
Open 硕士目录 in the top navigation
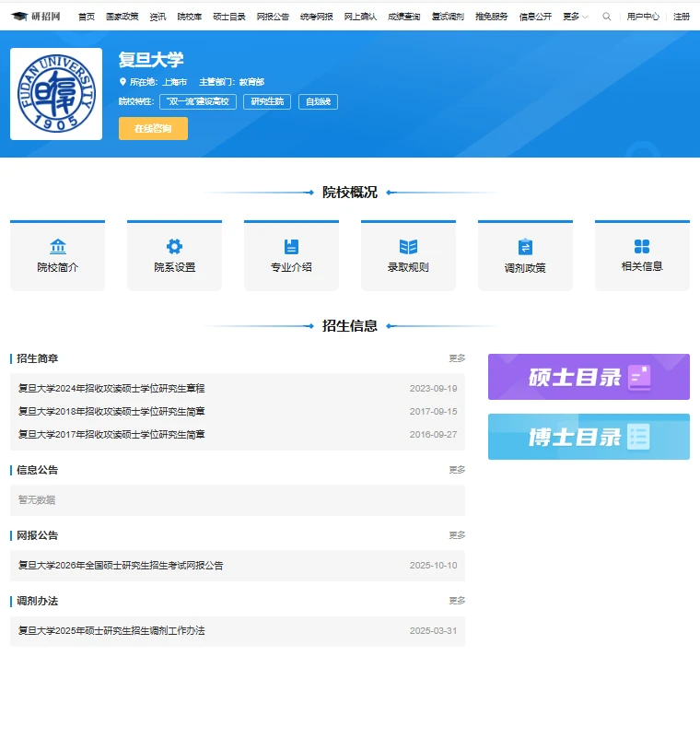(x=229, y=17)
